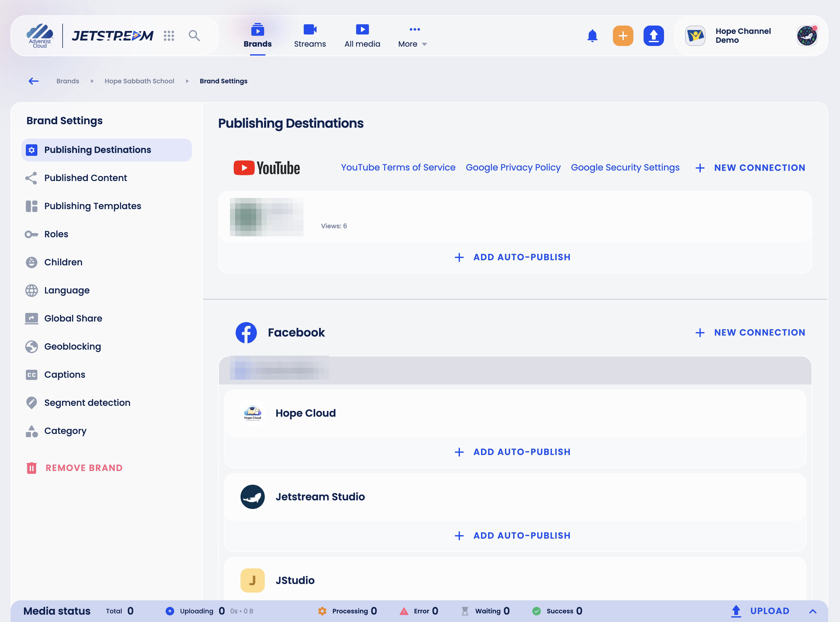Expand the More dropdown in navigation

413,36
